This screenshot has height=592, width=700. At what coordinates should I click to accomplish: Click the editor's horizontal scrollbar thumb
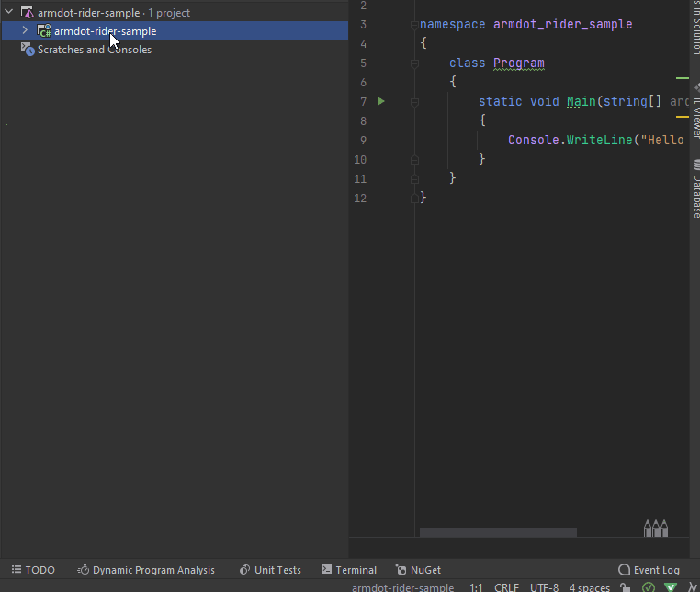click(498, 532)
